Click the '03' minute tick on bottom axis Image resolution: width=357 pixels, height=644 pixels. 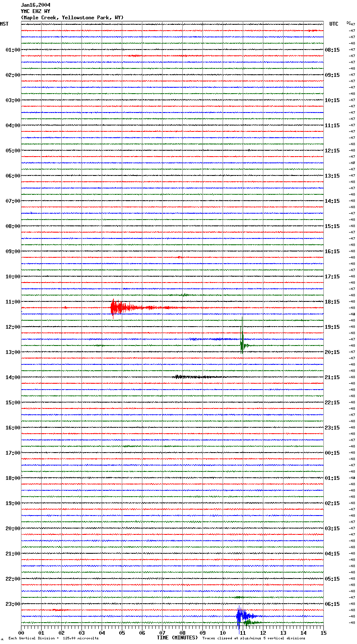[x=81, y=633]
